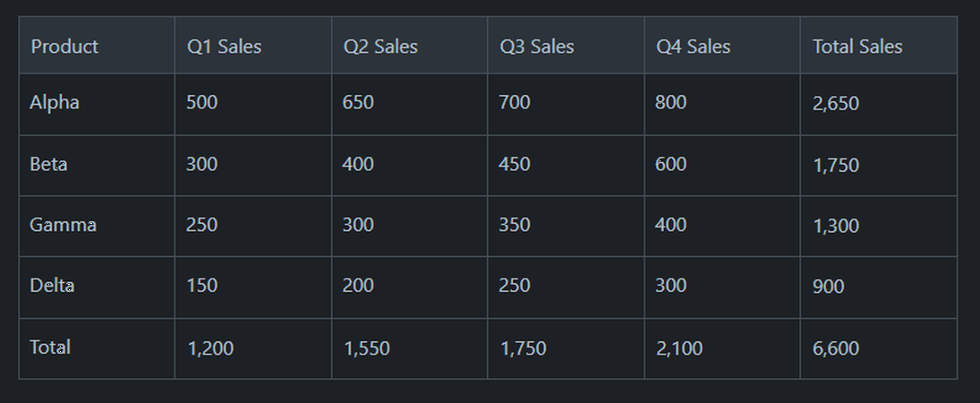The width and height of the screenshot is (980, 403).
Task: Select the Alpha product row label
Action: 55,103
